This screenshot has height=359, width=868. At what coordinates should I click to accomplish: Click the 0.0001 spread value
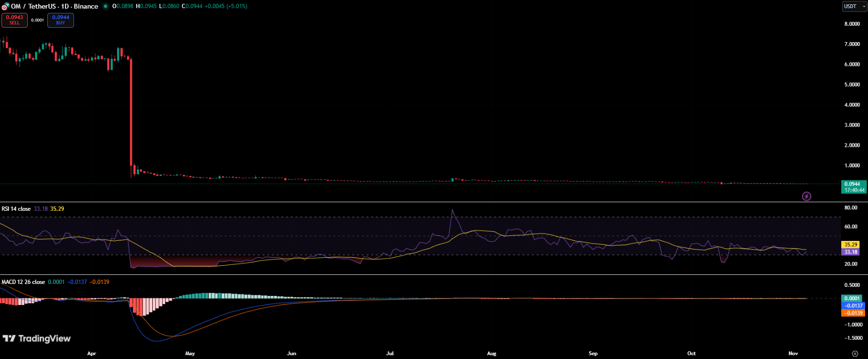point(37,20)
